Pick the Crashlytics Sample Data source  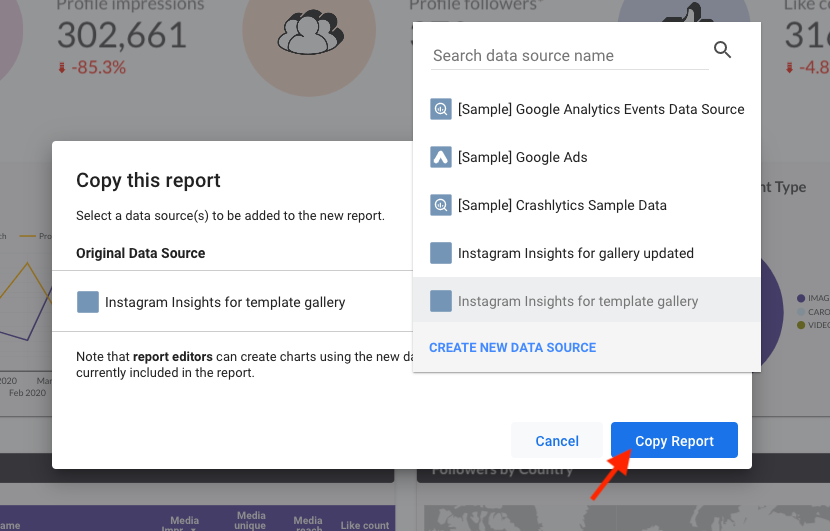click(x=587, y=205)
